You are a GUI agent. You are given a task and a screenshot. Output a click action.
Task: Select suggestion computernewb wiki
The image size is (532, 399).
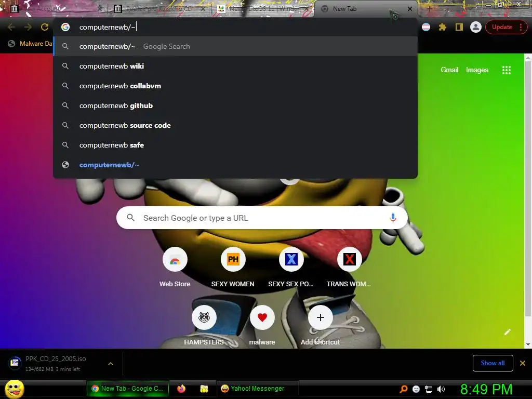coord(235,66)
